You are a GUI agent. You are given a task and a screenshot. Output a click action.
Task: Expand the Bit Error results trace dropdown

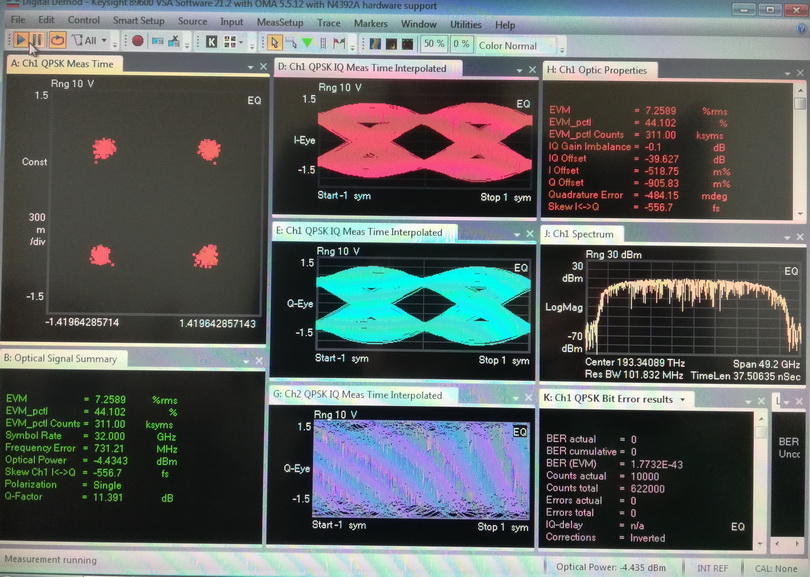coord(682,399)
